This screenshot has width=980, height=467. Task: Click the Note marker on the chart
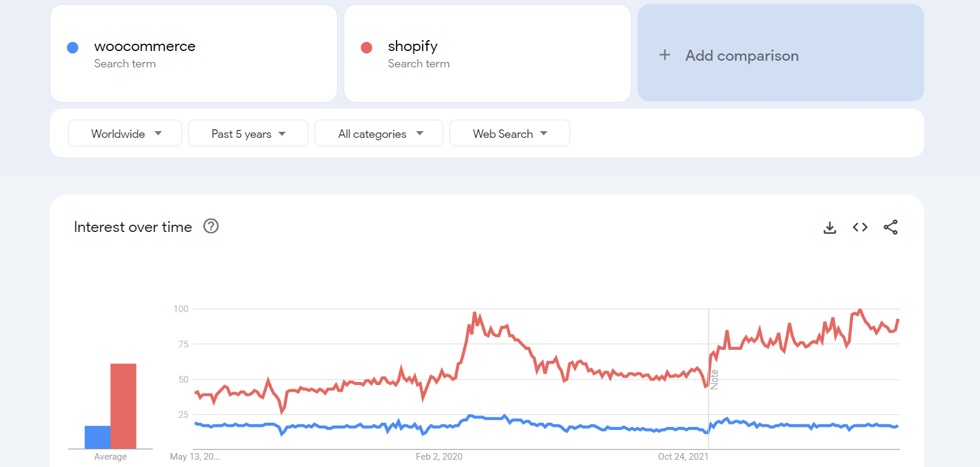[715, 380]
